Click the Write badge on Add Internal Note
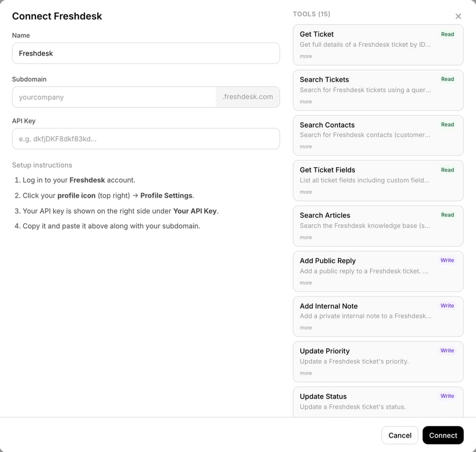Viewport: 476px width, 452px height. [x=447, y=305]
